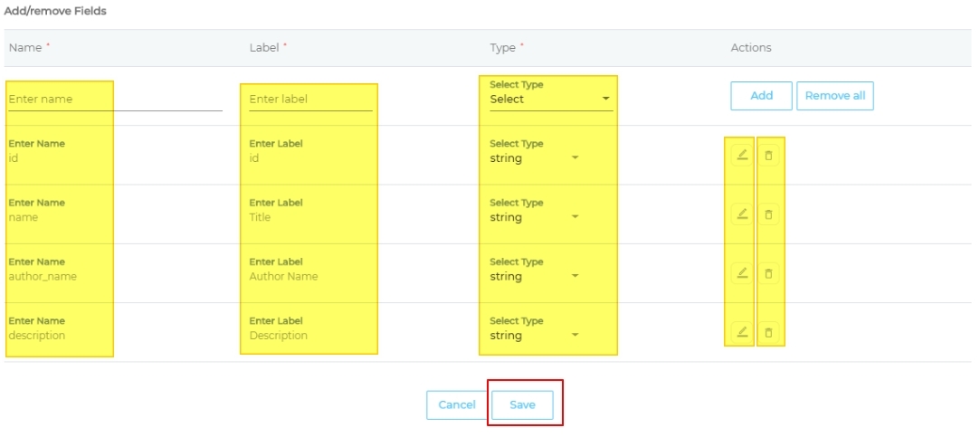Click the delete trash icon for id row

tap(769, 156)
